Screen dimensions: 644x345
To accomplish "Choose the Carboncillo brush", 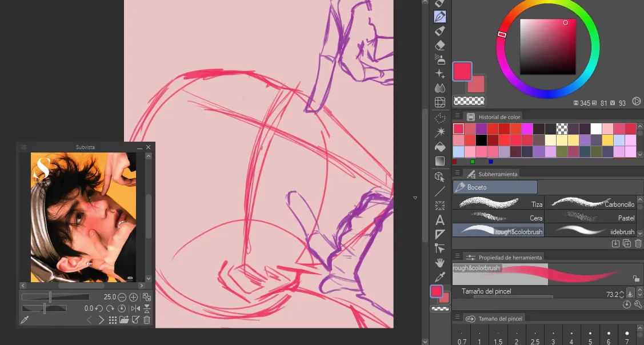I will (x=590, y=203).
